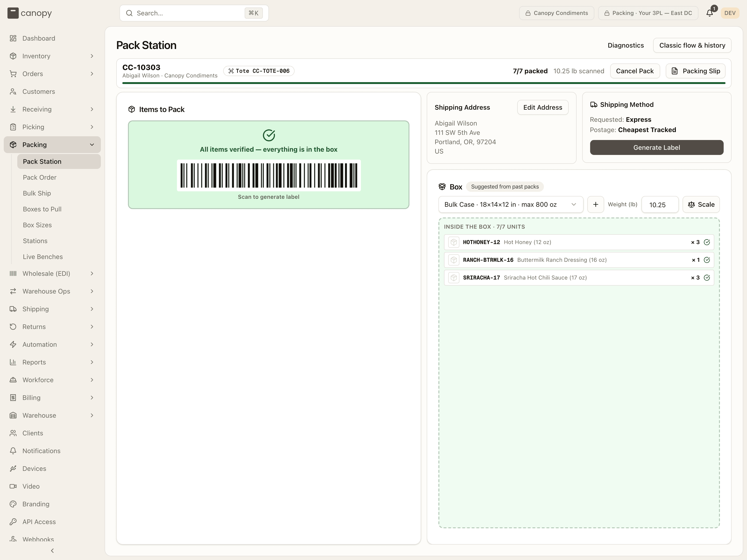747x560 pixels.
Task: Click the RANCH-BTRMLK-16 verified check icon
Action: (707, 260)
